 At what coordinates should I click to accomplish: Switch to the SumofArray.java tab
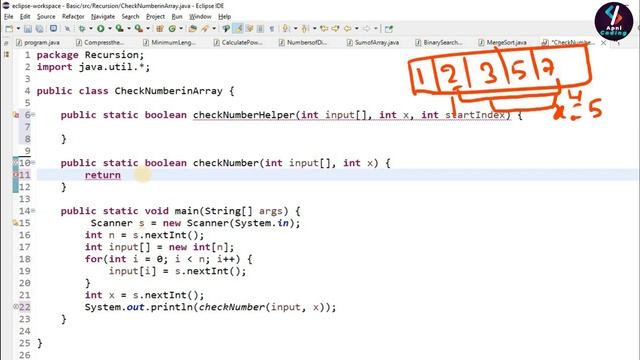point(373,42)
